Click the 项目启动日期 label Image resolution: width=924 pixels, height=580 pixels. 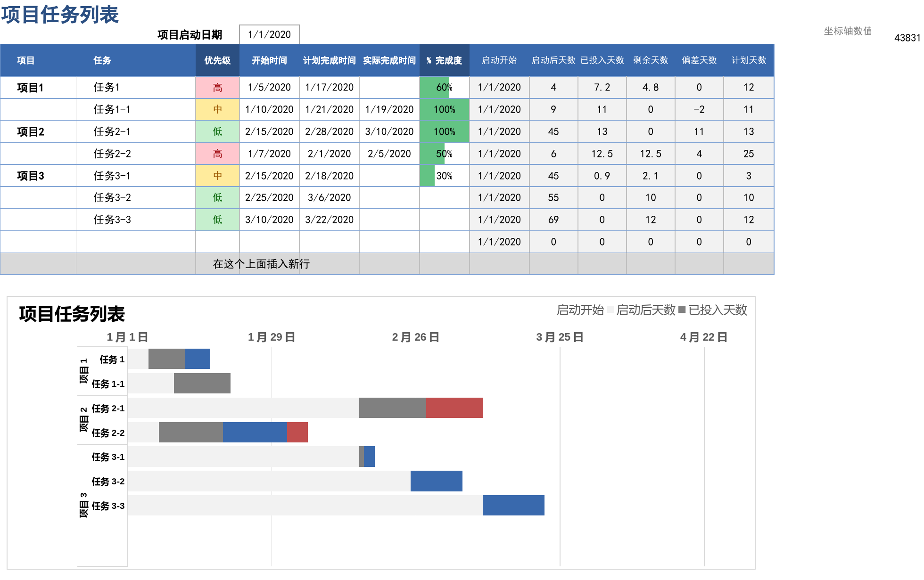point(190,35)
